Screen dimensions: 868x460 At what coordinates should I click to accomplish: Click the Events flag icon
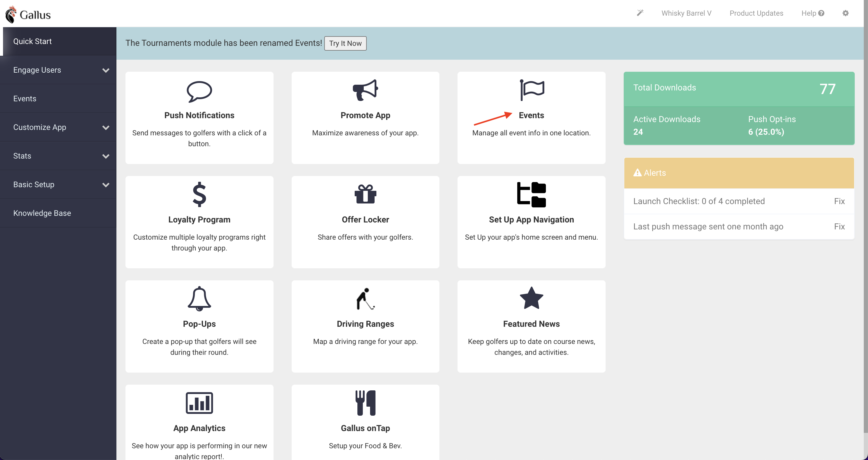tap(532, 90)
